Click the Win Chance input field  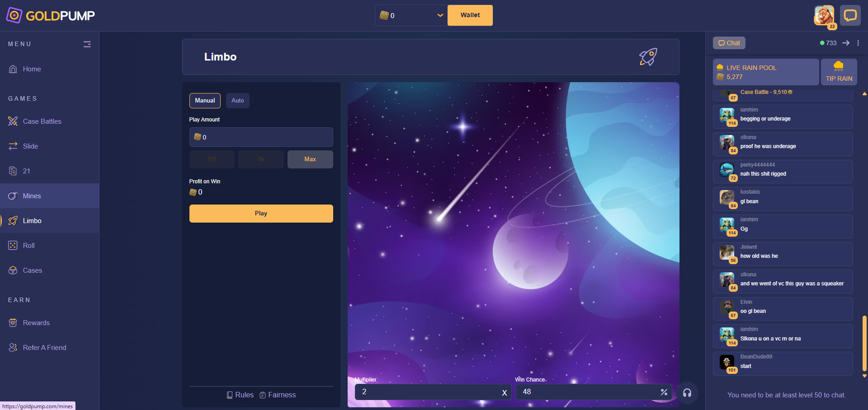click(594, 392)
